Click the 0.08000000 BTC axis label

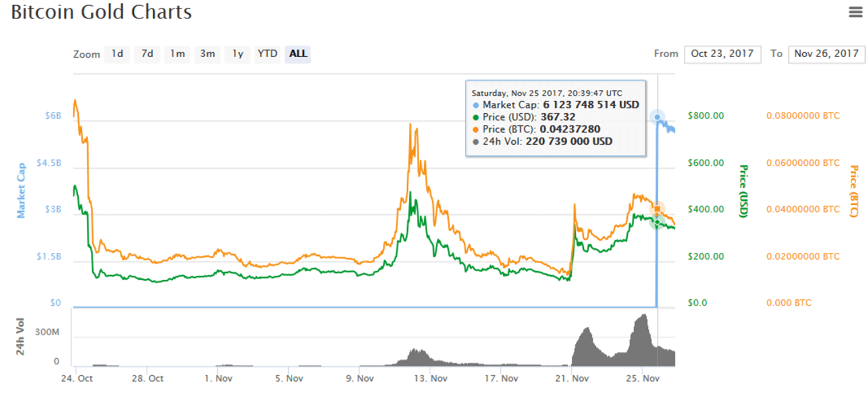coord(803,116)
